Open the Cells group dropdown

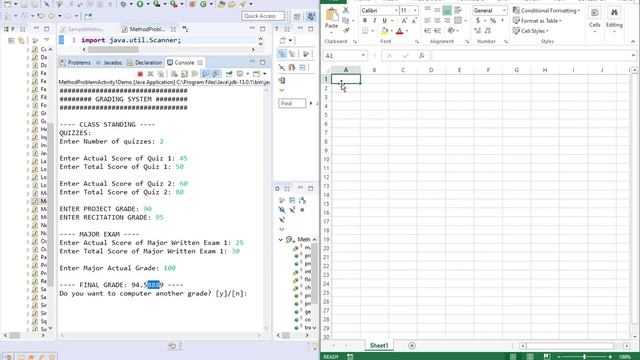[595, 20]
